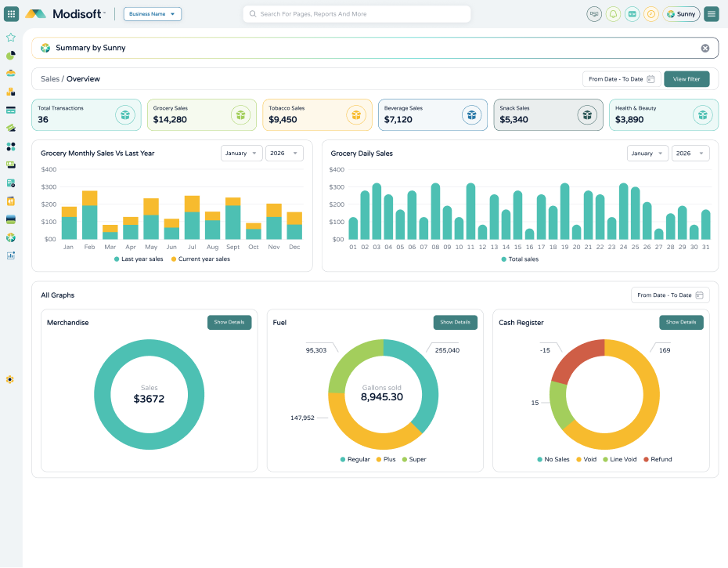728x568 pixels.
Task: Open the four-dots sidebar icon
Action: point(11,147)
